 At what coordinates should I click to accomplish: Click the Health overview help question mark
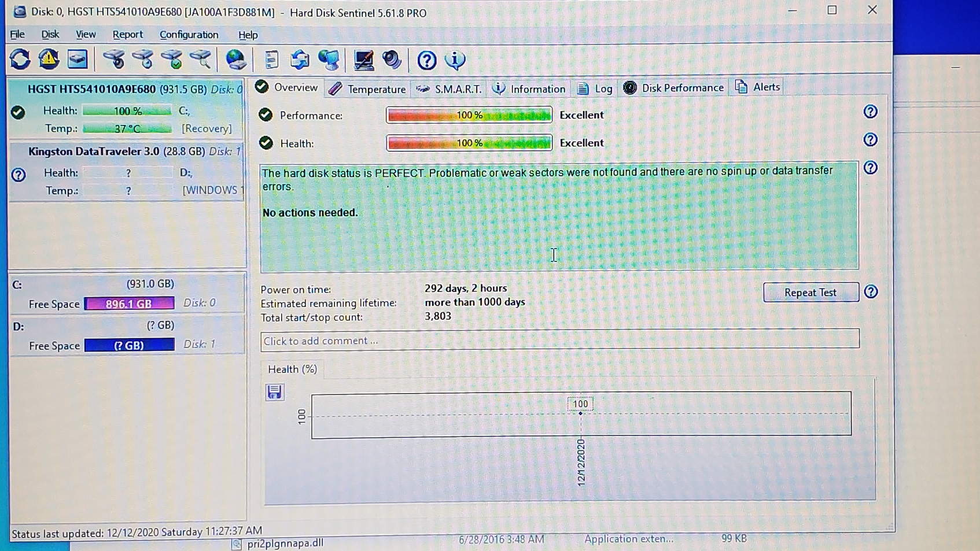[870, 140]
